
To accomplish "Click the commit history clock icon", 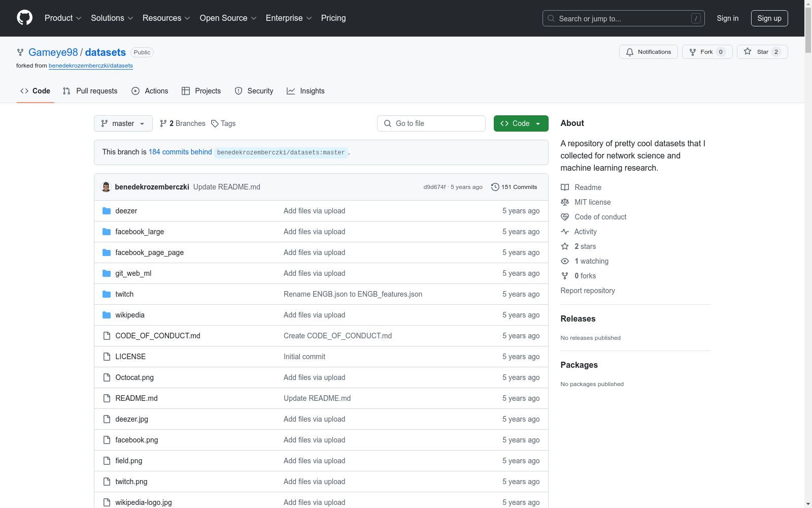I will (x=495, y=187).
